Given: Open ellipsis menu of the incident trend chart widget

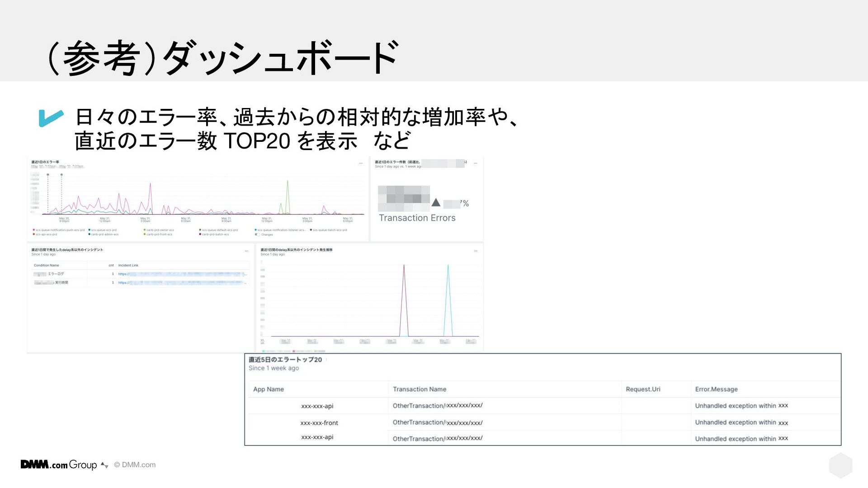Looking at the screenshot, I should click(x=475, y=251).
